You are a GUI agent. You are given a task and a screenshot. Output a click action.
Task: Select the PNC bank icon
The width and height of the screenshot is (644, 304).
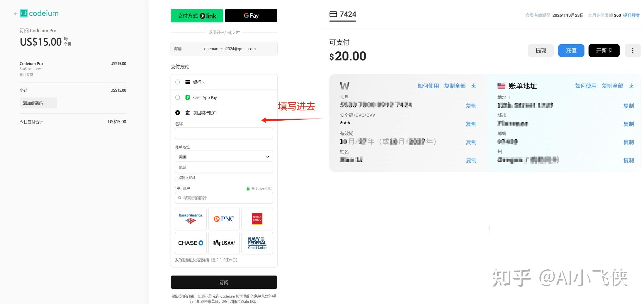[224, 219]
